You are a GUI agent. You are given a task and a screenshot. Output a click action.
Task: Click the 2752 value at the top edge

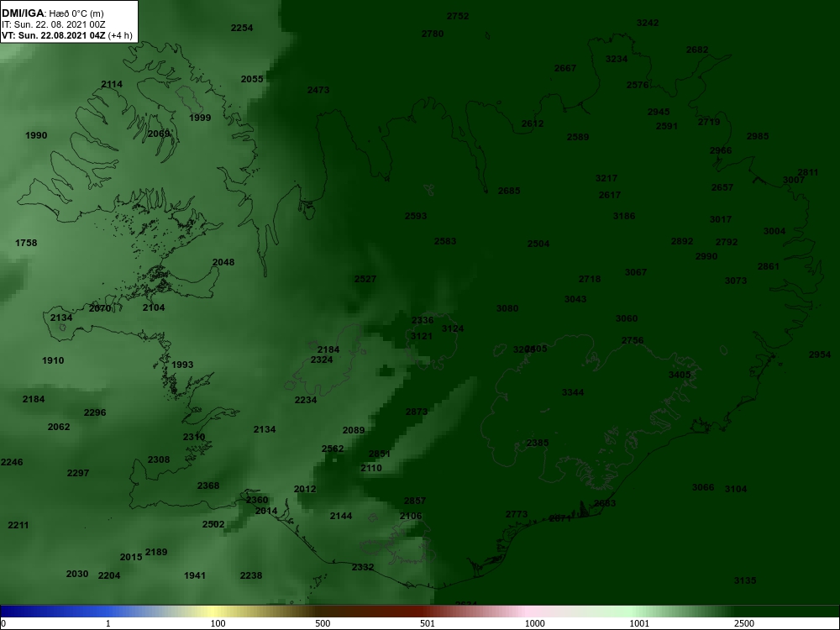pos(458,16)
